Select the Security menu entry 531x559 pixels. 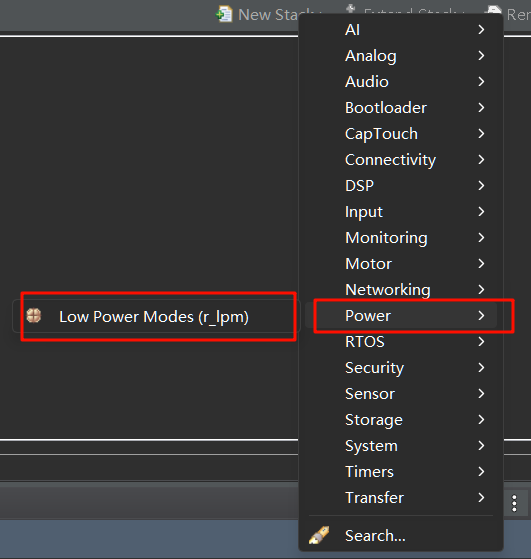click(401, 368)
